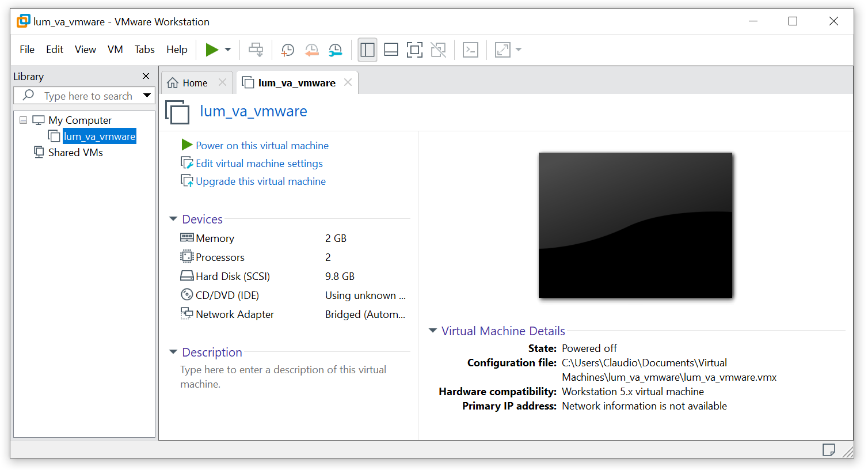Viewport: 868px width, 470px height.
Task: Click Edit virtual machine settings
Action: pyautogui.click(x=258, y=164)
